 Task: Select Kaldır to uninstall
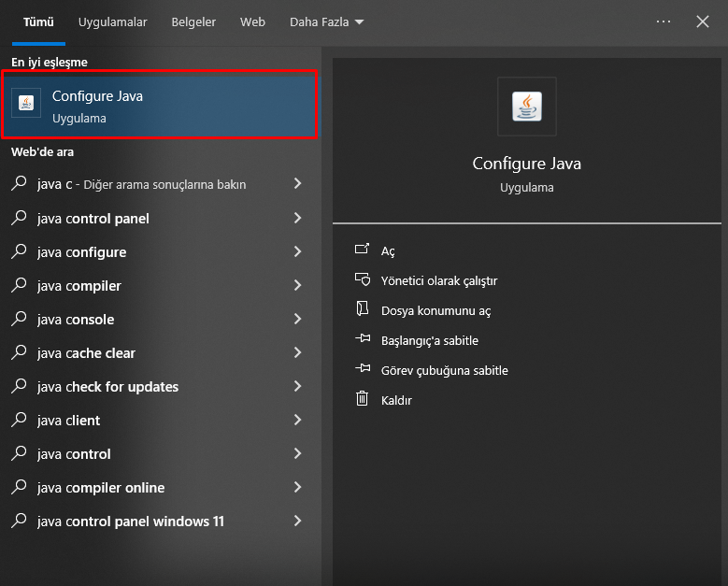coord(396,400)
